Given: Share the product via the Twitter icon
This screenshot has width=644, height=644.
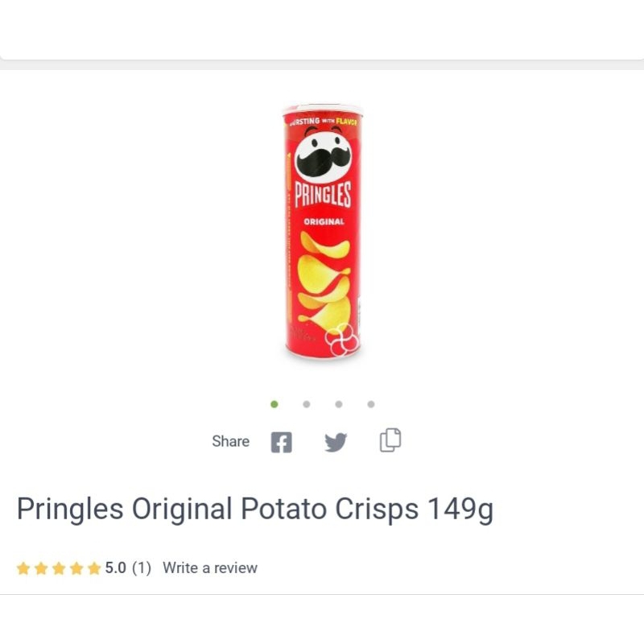Looking at the screenshot, I should pyautogui.click(x=336, y=441).
